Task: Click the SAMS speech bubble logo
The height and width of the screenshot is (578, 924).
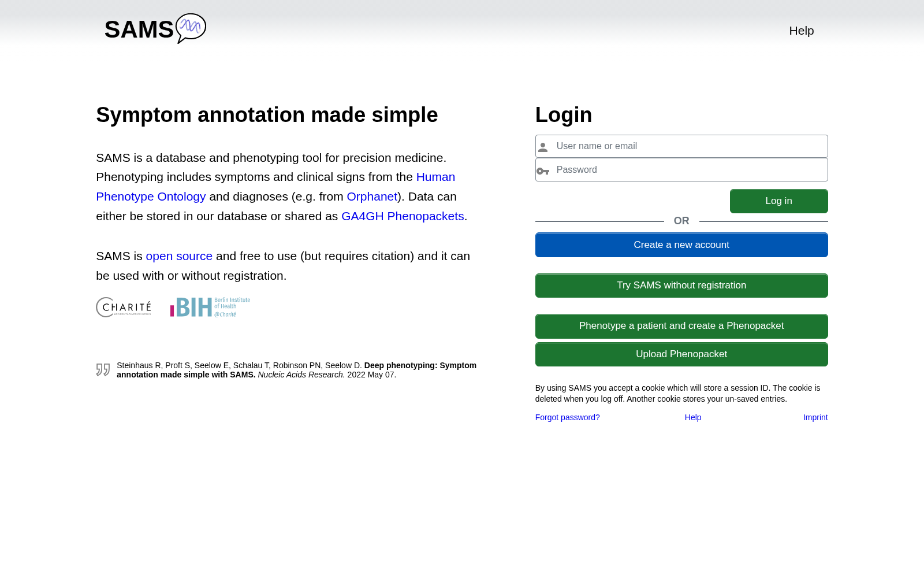Action: 191,28
